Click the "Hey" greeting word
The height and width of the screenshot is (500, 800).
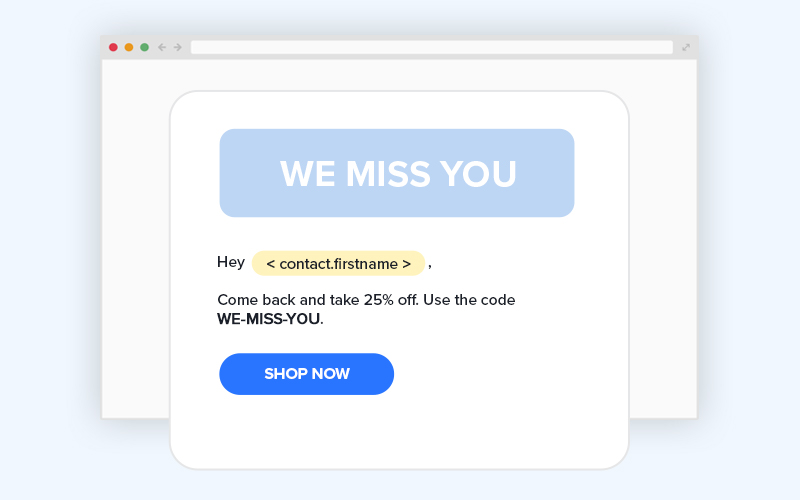231,262
